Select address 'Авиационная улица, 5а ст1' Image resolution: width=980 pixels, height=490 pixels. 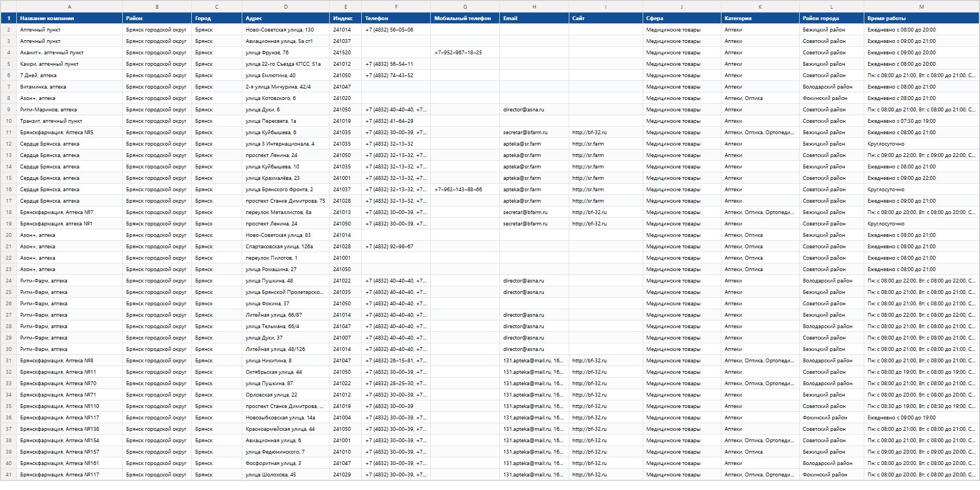pos(286,41)
